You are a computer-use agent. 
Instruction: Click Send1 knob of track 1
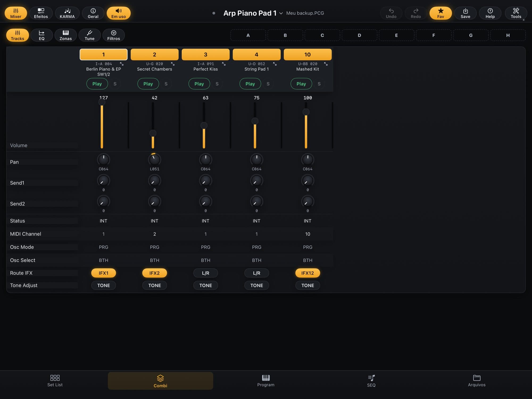tap(103, 180)
